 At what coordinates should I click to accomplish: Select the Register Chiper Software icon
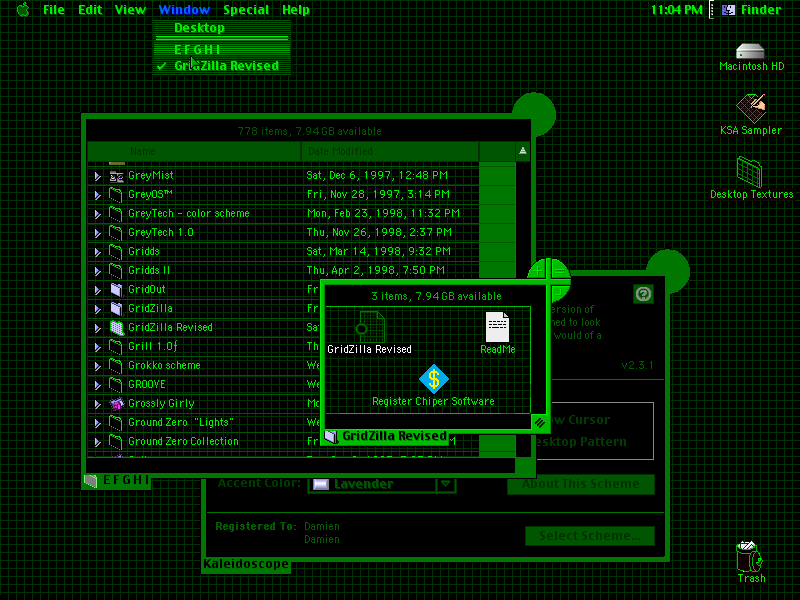coord(434,379)
